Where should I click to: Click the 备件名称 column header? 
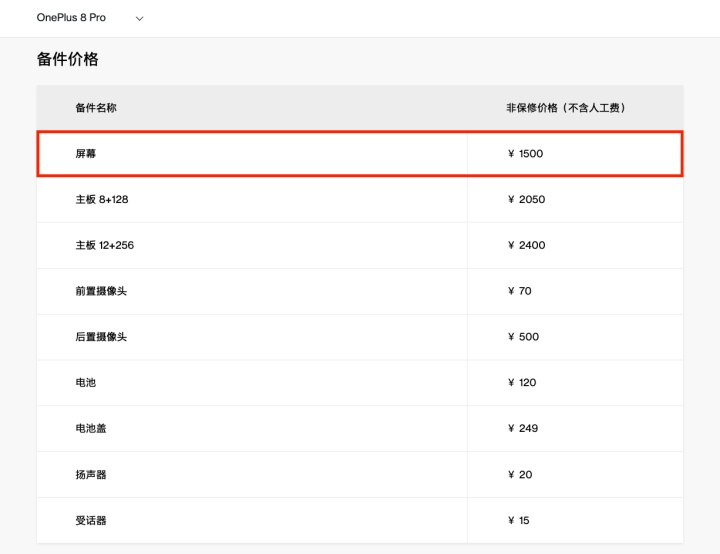point(96,108)
